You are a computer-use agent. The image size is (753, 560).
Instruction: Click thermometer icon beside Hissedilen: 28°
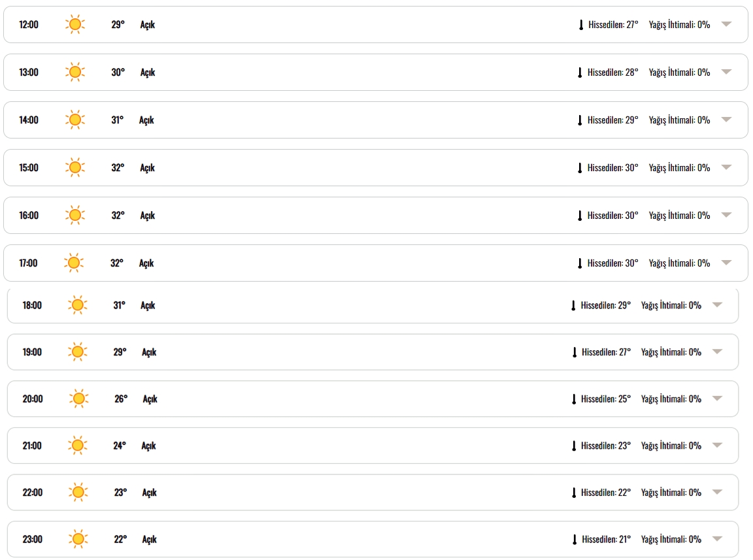coord(580,73)
